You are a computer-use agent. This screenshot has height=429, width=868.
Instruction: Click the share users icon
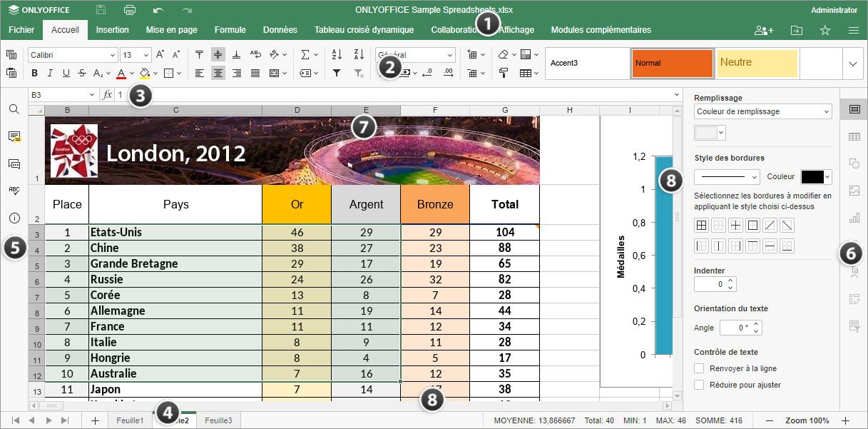tap(764, 30)
